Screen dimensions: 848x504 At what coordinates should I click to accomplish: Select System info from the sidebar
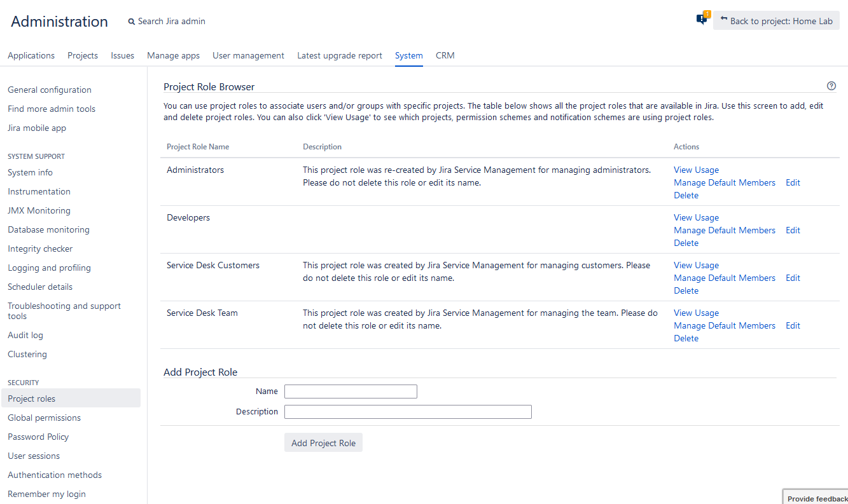30,172
